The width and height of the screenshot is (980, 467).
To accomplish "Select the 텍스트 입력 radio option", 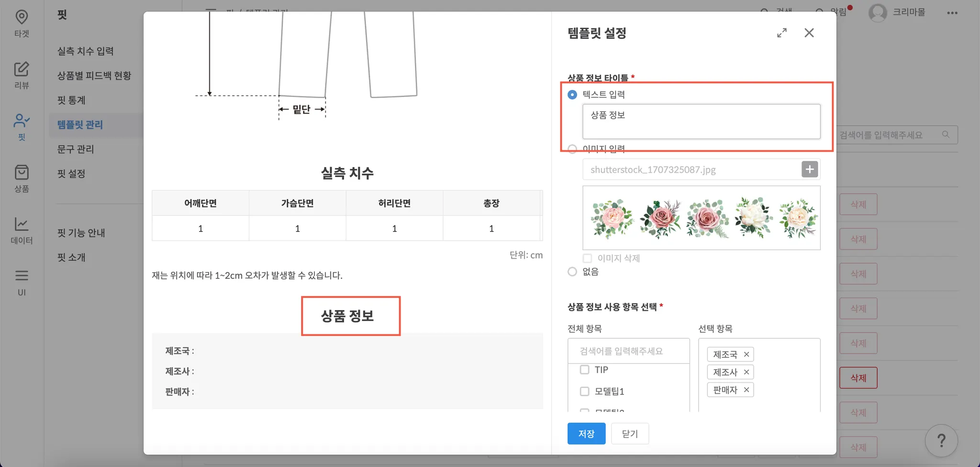I will (572, 95).
